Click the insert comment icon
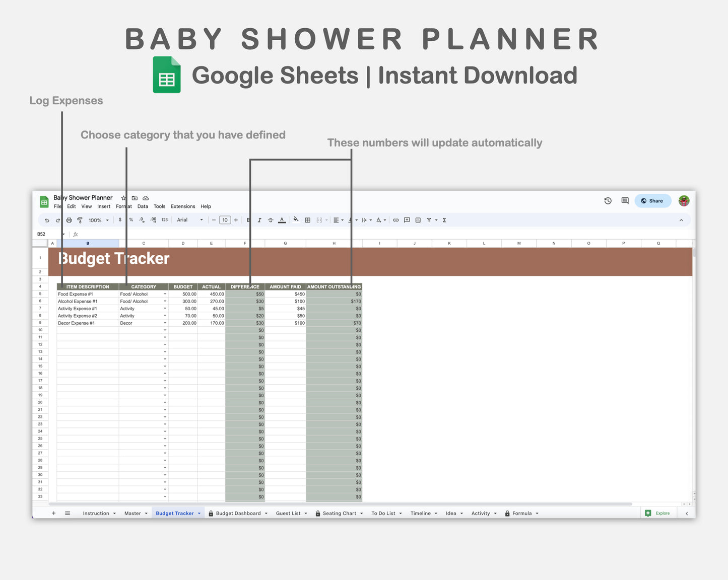This screenshot has height=580, width=728. (407, 220)
